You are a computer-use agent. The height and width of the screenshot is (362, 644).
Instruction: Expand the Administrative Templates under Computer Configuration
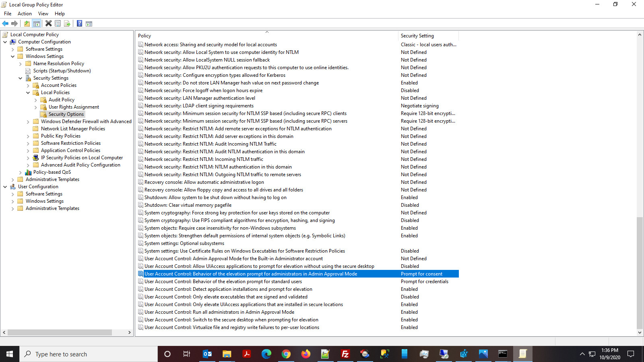coord(12,179)
